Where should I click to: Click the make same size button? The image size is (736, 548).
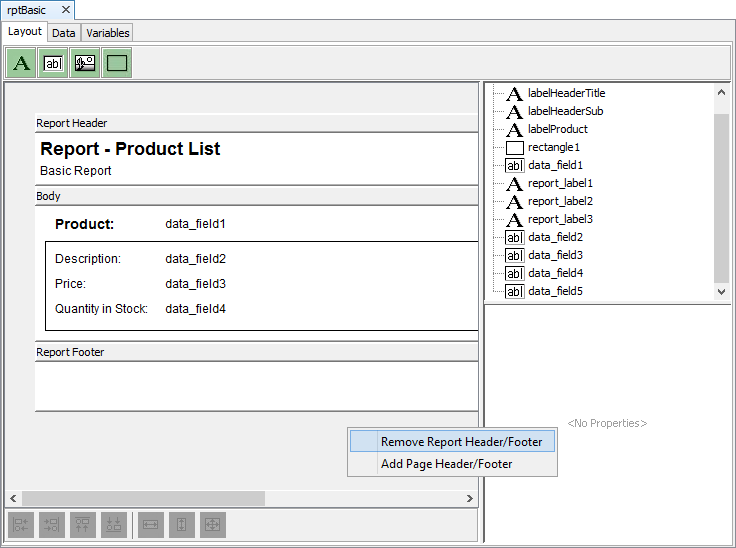(213, 524)
